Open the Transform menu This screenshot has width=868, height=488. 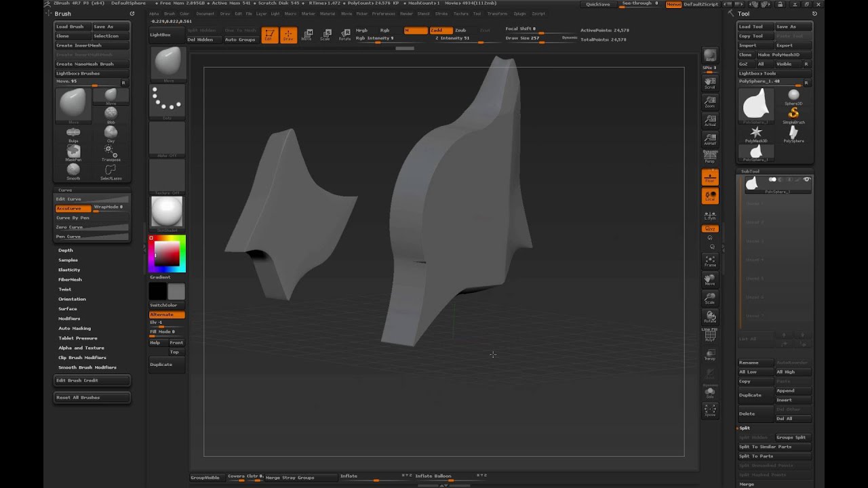click(x=497, y=14)
